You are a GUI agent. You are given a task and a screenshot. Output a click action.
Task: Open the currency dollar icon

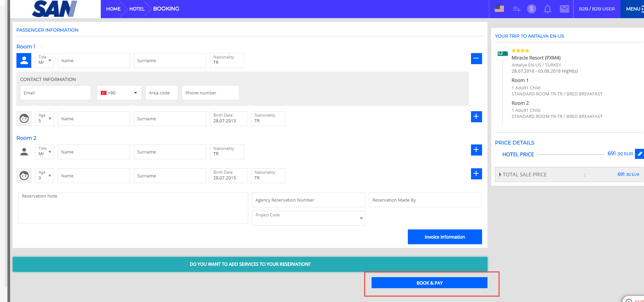[x=531, y=9]
